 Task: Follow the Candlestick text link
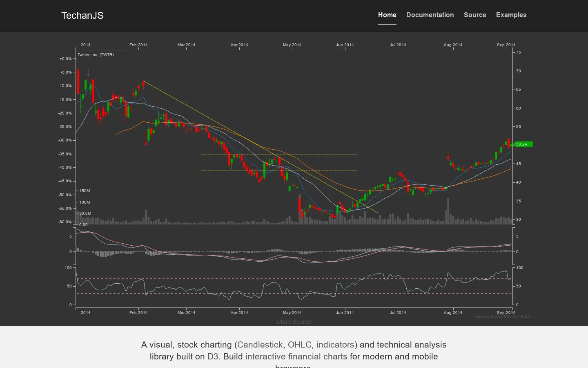(x=260, y=345)
